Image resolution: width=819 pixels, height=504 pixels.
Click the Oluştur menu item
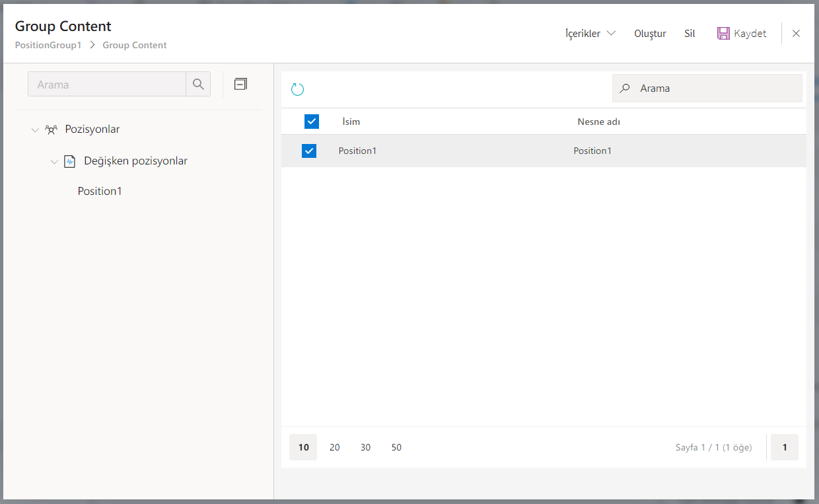click(x=650, y=34)
